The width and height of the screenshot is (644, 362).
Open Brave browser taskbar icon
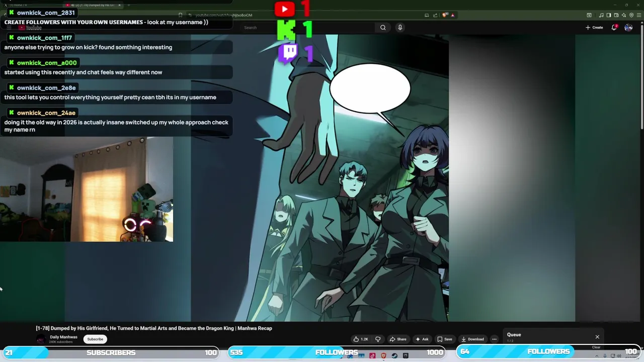[x=383, y=355]
